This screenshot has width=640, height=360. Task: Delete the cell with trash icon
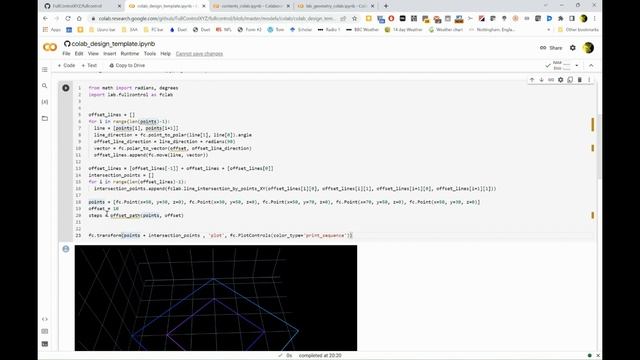(580, 80)
